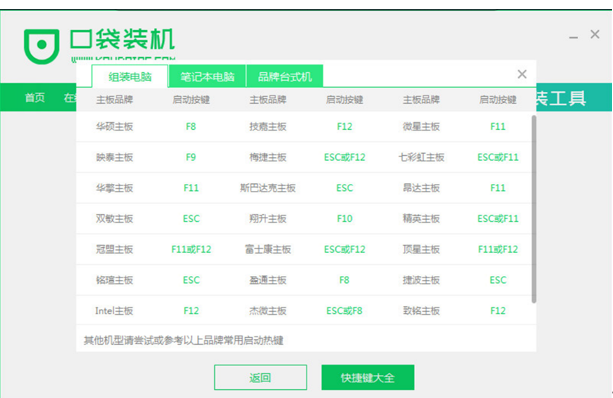Select 华擎主板 cell
This screenshot has height=398, width=613.
pos(115,188)
